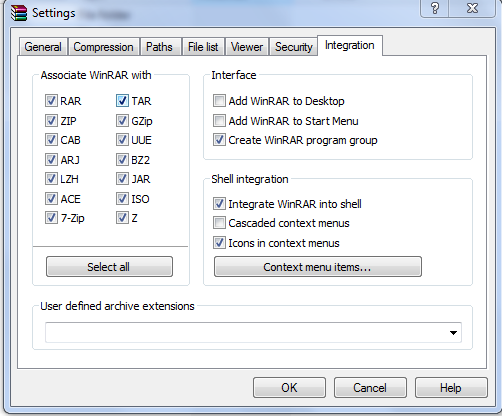The image size is (502, 416).
Task: Open Context menu items dialog
Action: click(x=318, y=267)
